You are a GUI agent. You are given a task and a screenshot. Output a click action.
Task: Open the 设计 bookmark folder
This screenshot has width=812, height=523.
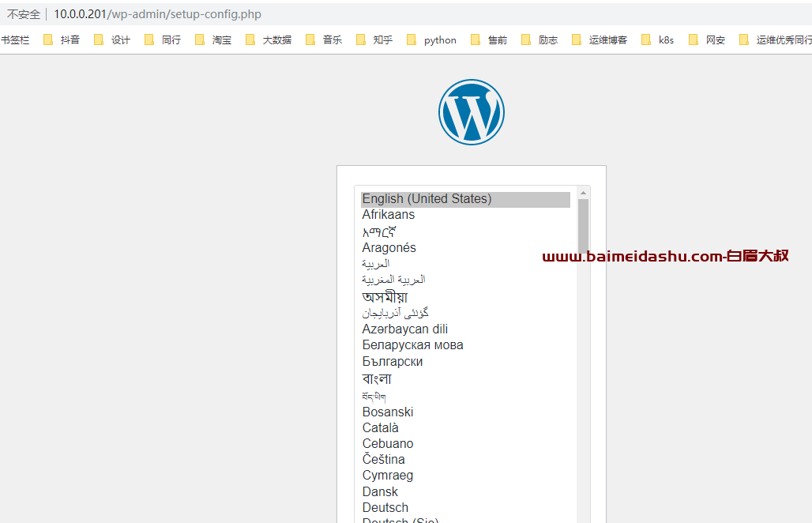click(112, 40)
